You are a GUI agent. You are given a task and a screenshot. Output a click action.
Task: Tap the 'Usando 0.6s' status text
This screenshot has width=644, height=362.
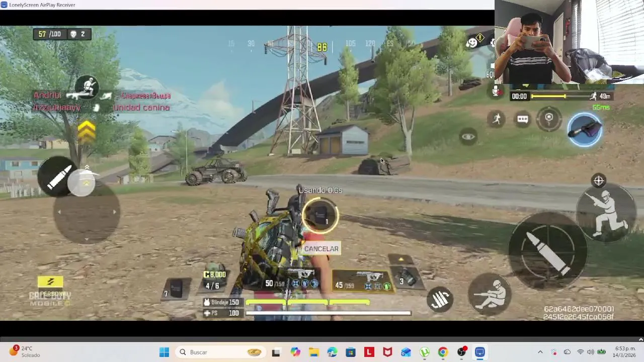click(x=320, y=190)
